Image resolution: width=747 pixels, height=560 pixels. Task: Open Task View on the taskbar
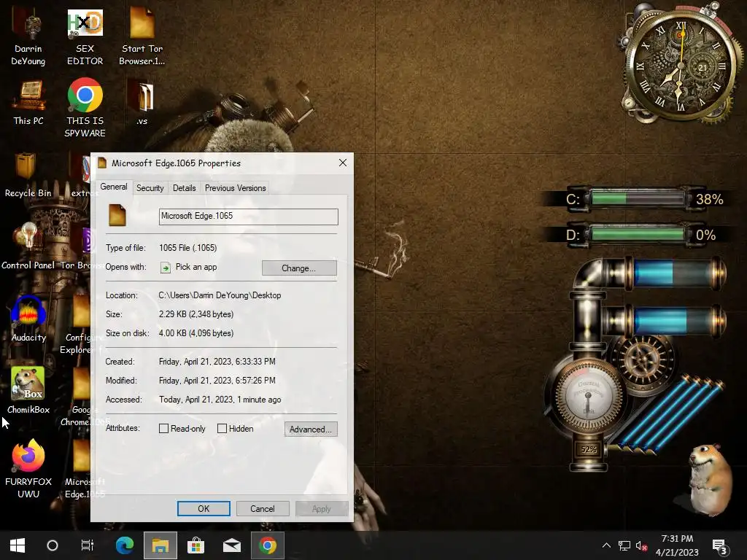[x=88, y=545]
